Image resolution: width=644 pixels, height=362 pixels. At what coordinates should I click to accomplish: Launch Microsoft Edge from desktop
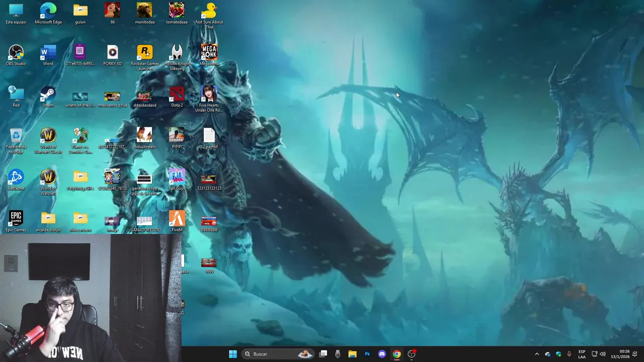pos(48,14)
